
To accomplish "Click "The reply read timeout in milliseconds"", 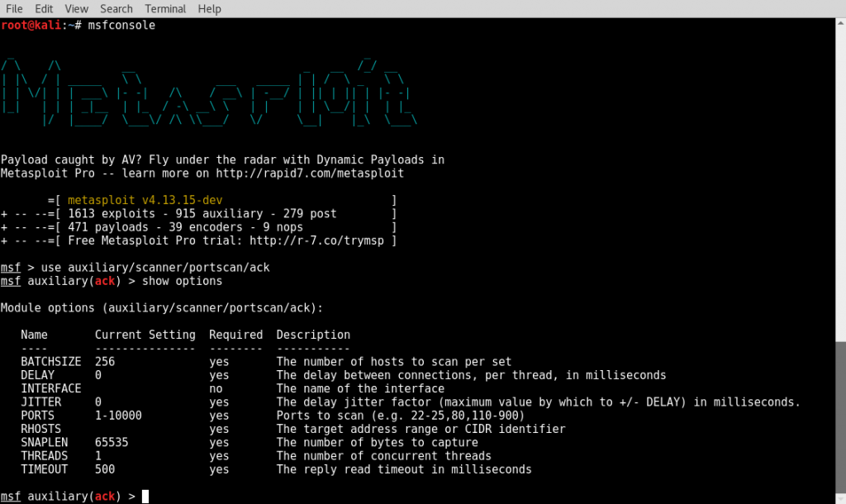I will [404, 469].
